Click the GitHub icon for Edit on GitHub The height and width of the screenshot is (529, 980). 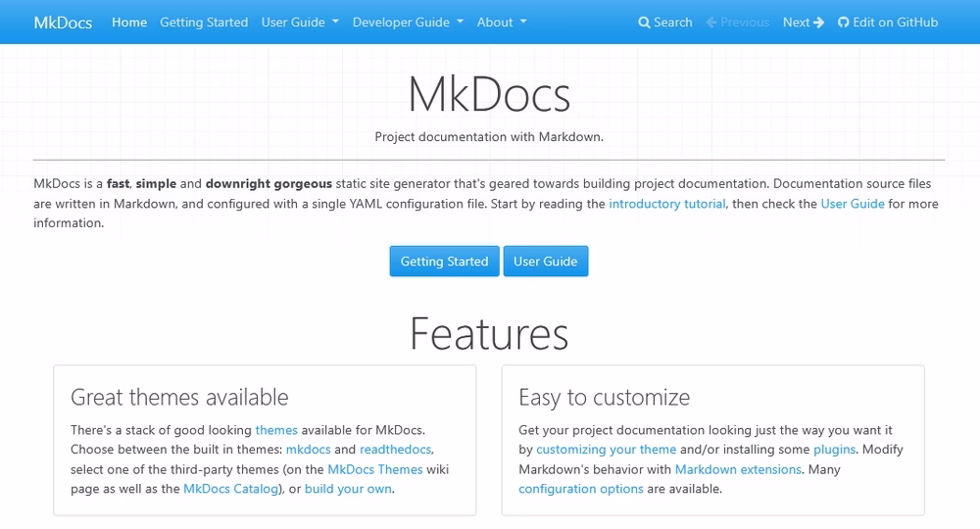[x=843, y=23]
